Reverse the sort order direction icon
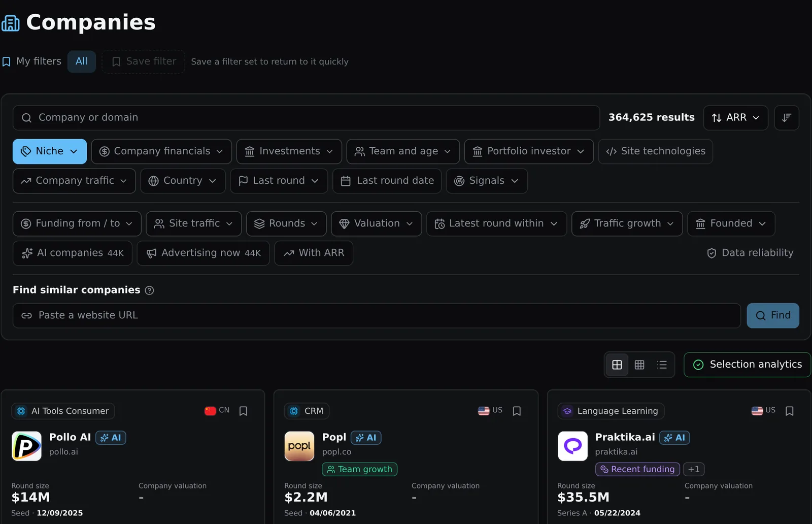The image size is (812, 524). 787,118
